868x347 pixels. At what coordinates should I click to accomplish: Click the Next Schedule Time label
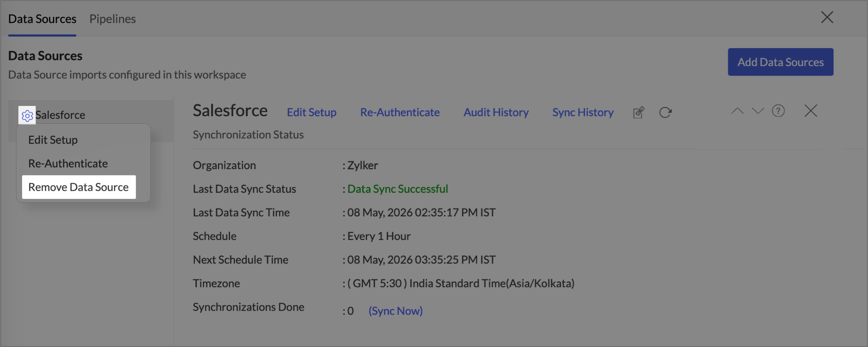tap(241, 260)
